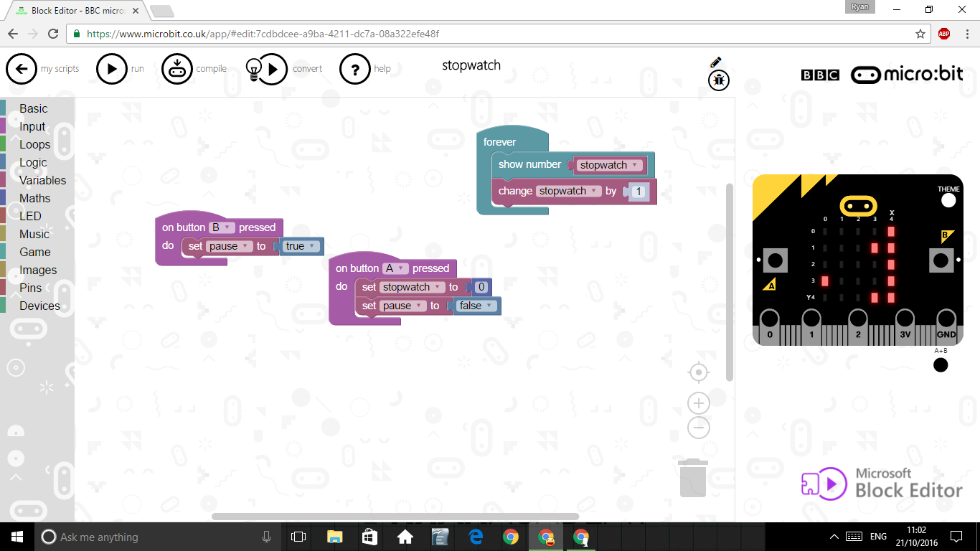Return to my scripts
The width and height of the screenshot is (980, 551).
22,68
